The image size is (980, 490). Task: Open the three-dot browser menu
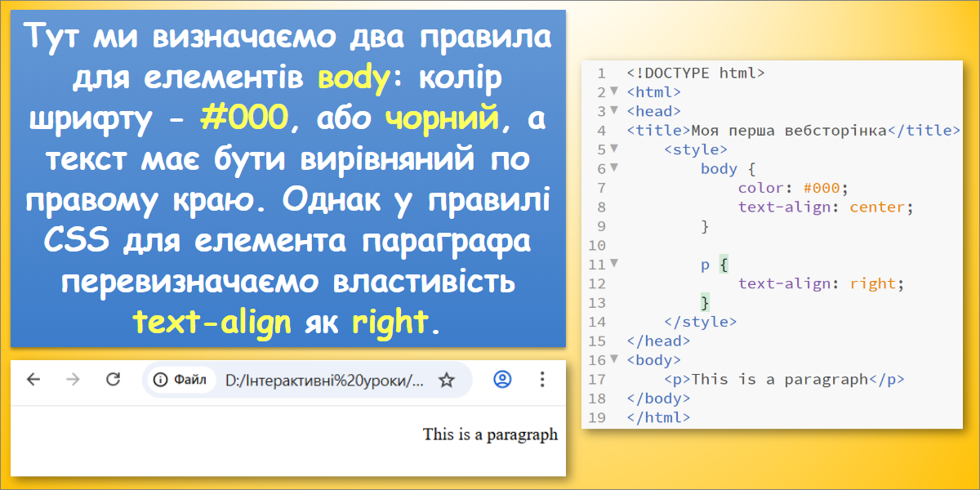(542, 380)
